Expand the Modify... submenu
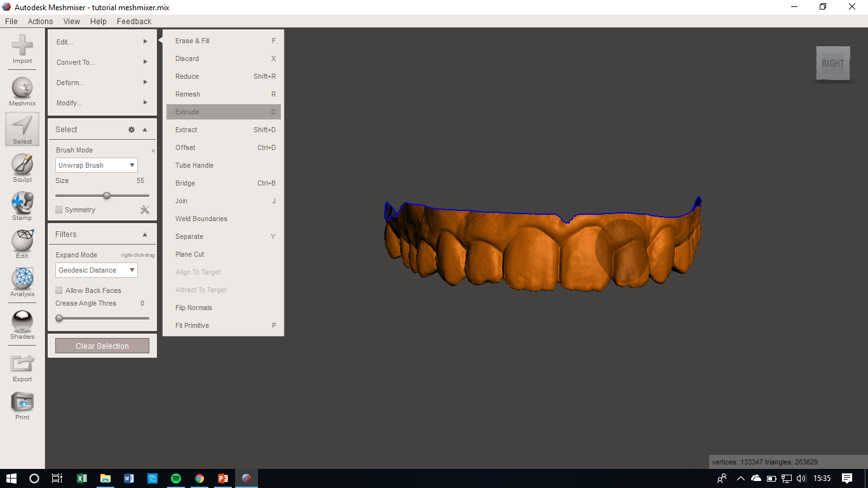Viewport: 868px width, 488px height. click(102, 103)
